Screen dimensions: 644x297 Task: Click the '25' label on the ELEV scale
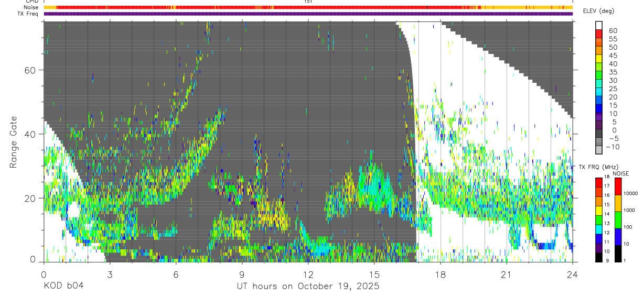click(x=612, y=89)
